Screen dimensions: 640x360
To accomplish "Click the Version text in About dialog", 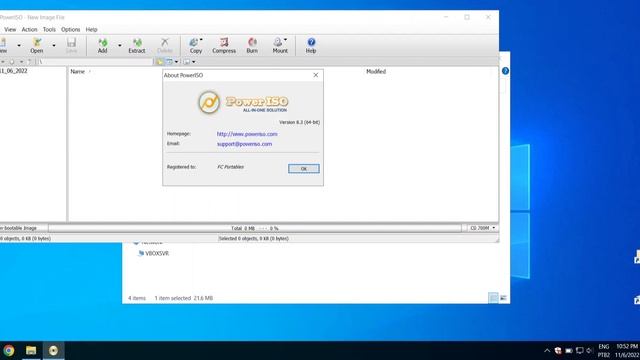I will (299, 122).
